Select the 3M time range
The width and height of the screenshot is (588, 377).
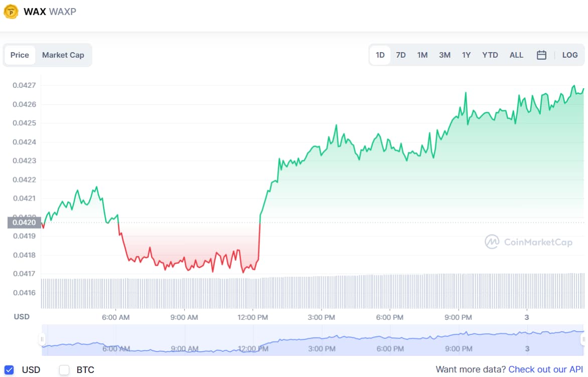pyautogui.click(x=445, y=55)
